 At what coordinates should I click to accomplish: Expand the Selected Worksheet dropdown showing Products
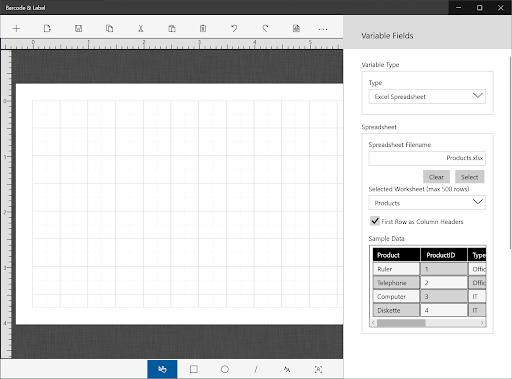pos(427,203)
